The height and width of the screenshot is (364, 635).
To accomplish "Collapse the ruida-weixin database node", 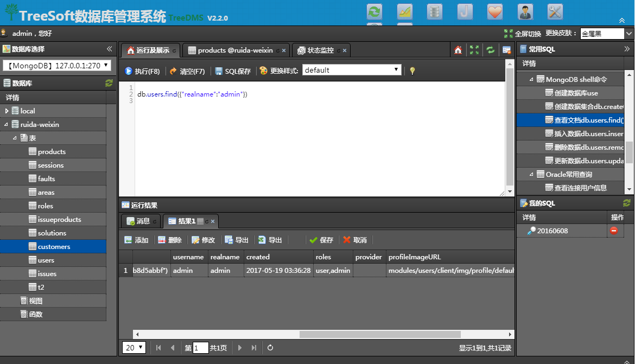I will click(x=6, y=124).
